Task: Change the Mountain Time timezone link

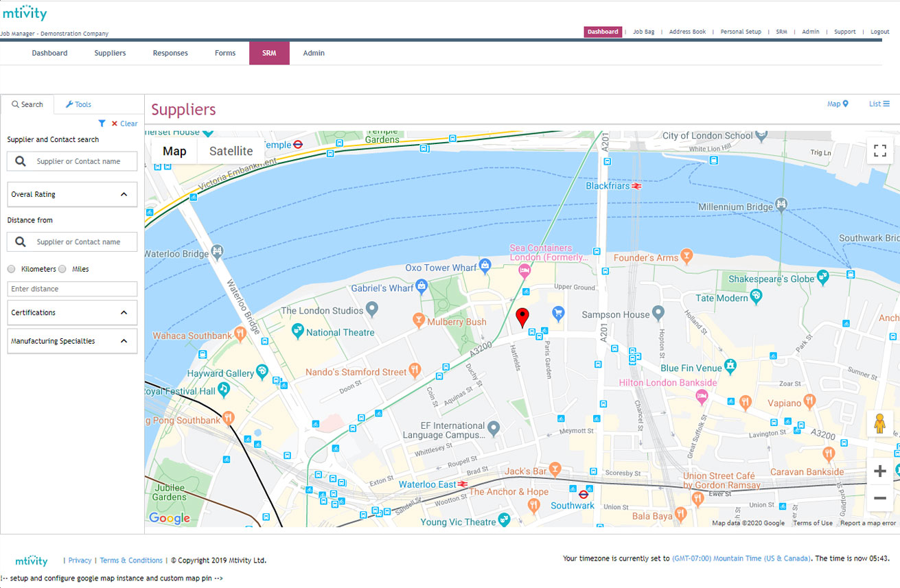Action: pos(741,558)
